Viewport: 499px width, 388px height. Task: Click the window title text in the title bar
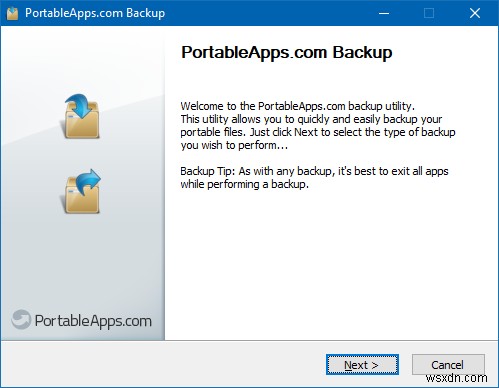(95, 13)
